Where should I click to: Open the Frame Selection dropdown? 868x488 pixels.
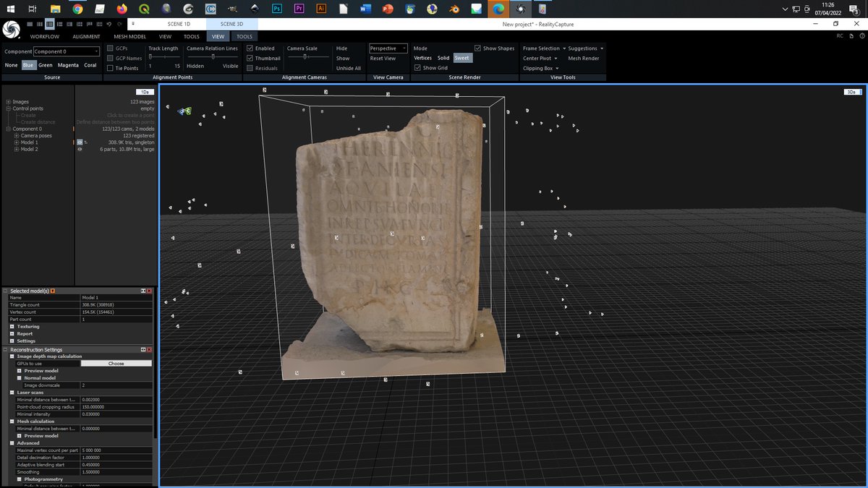[543, 48]
